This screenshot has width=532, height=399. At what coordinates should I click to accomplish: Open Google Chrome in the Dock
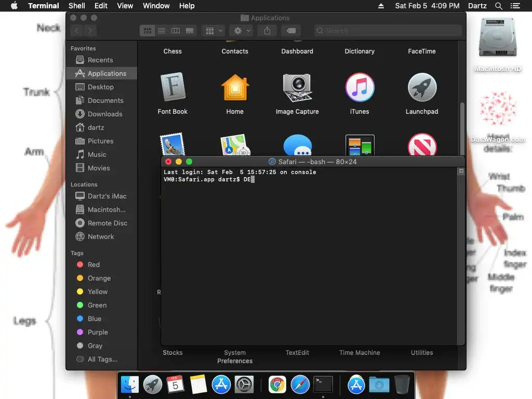tap(277, 385)
